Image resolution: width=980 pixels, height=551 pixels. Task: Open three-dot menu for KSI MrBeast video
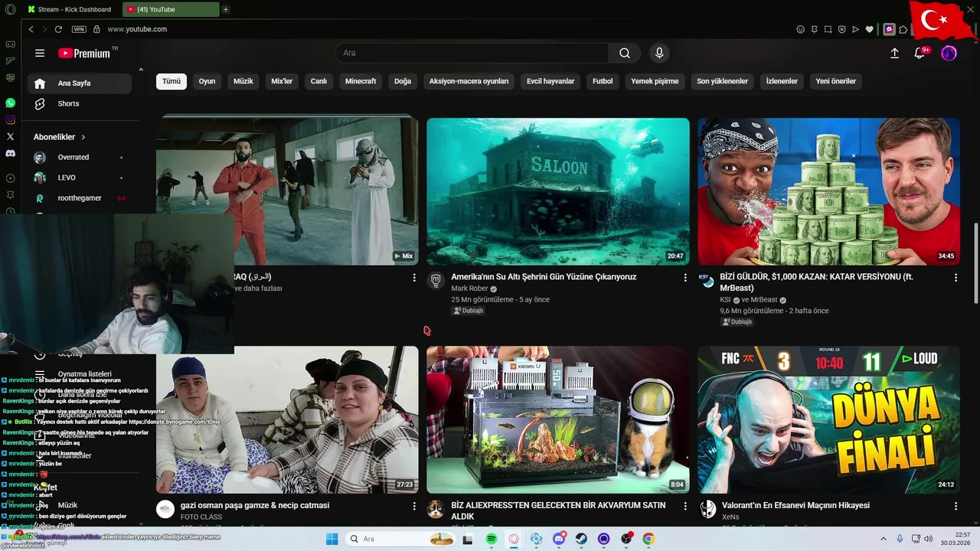[x=955, y=278]
